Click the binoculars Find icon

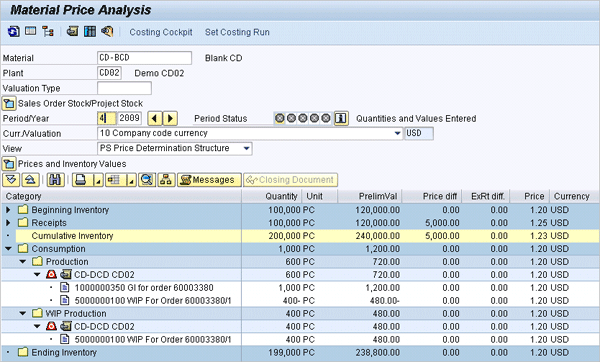(55, 179)
